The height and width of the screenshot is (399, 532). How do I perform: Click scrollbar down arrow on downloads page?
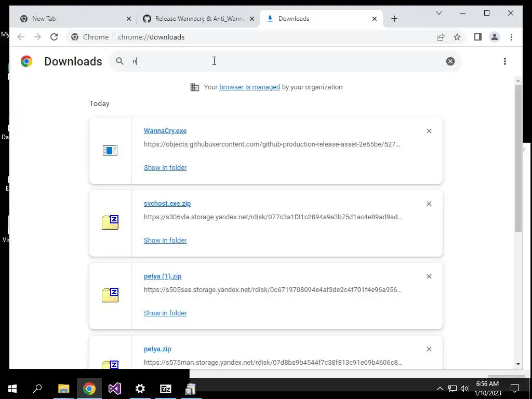coord(518,364)
